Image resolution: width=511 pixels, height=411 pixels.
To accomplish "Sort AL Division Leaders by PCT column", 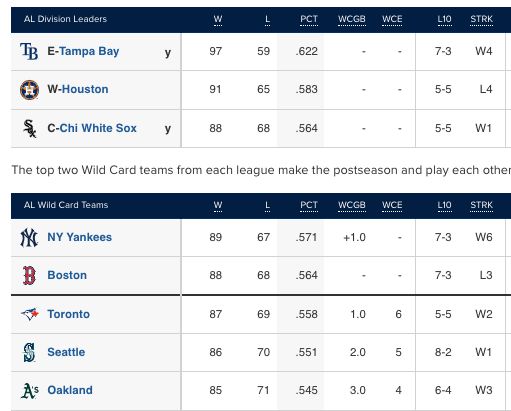I will pos(309,19).
